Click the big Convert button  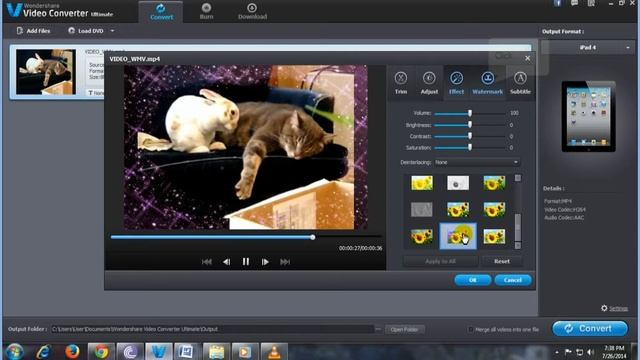(590, 329)
